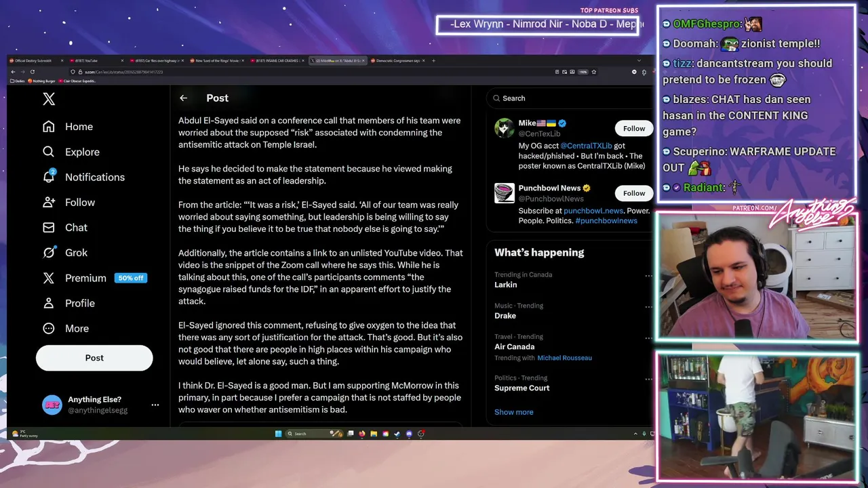868x488 pixels.
Task: Open Firefox from taskbar
Action: (362, 434)
